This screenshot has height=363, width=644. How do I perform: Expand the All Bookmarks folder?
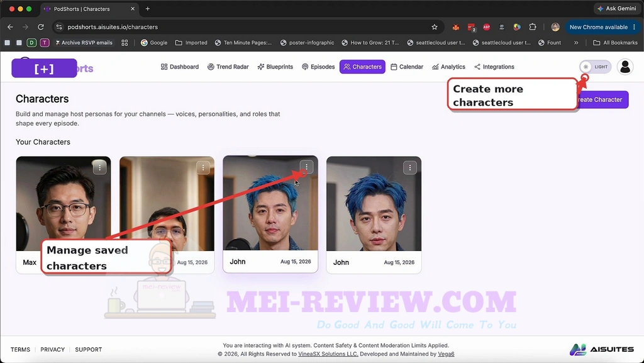click(x=616, y=43)
